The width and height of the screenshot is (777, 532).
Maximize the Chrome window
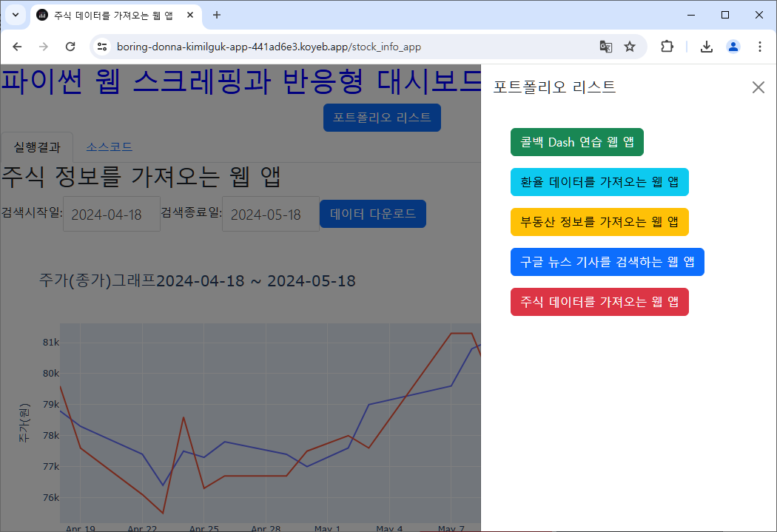725,15
